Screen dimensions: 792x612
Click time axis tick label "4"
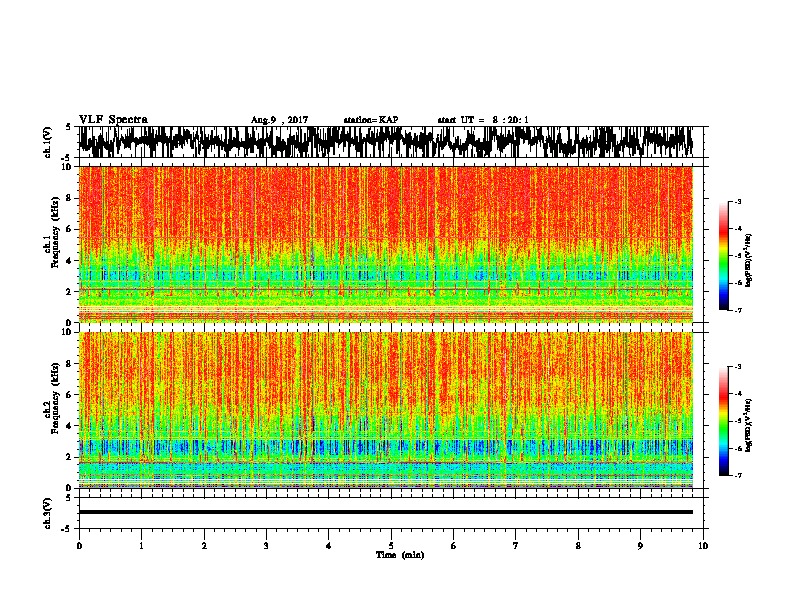[x=329, y=546]
